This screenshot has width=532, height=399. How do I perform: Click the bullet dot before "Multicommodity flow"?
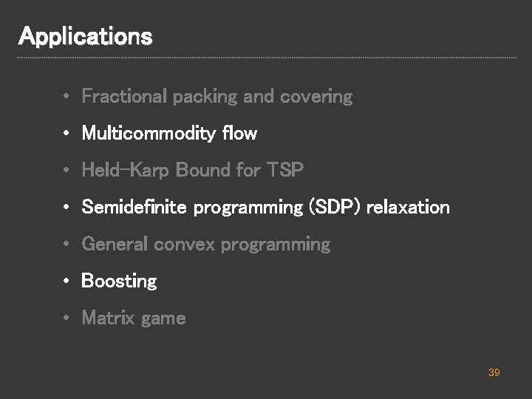(x=66, y=134)
